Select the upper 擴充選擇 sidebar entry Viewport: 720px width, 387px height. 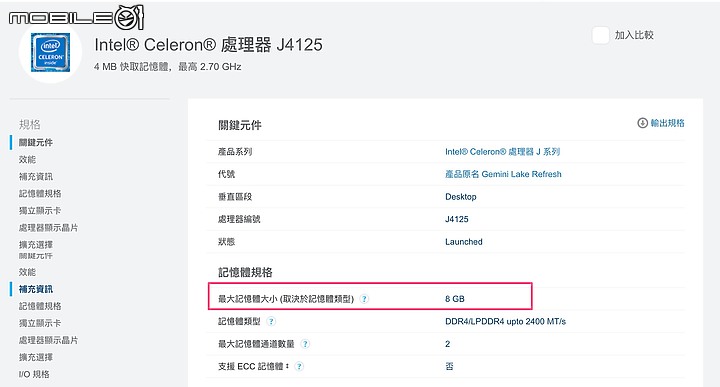click(36, 244)
